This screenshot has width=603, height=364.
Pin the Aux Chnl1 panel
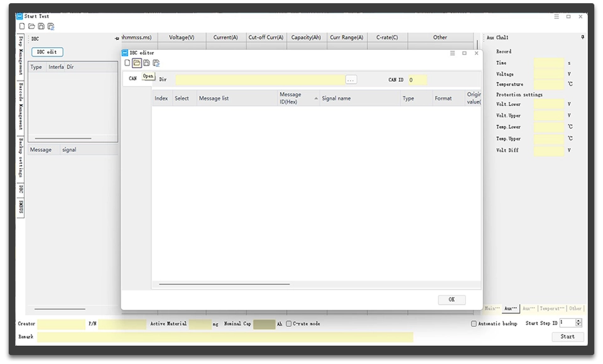coord(583,37)
